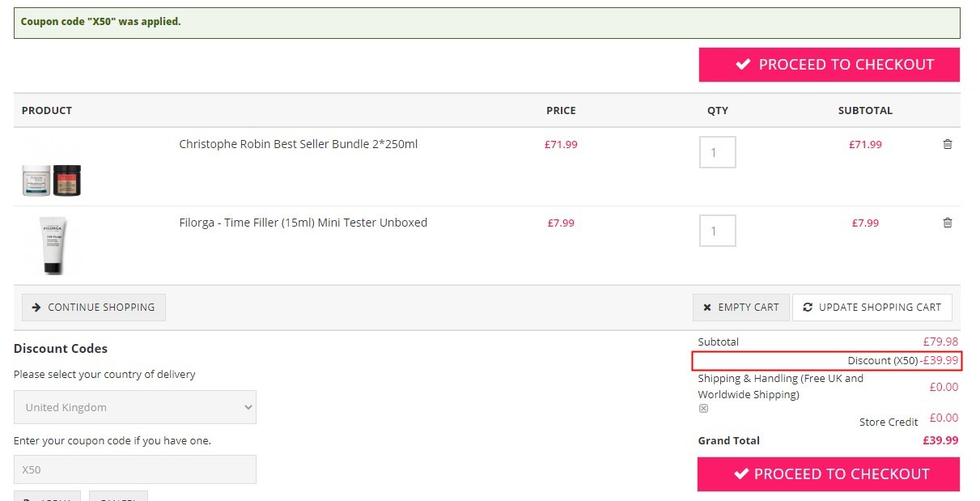Click quantity field for Christophe Robin bundle
980x501 pixels.
pyautogui.click(x=718, y=152)
